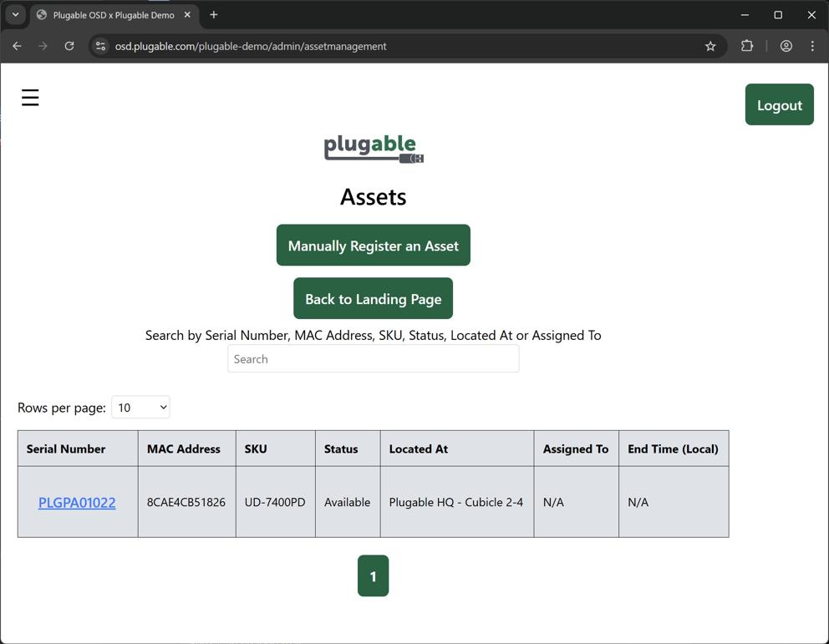This screenshot has width=829, height=644.
Task: Open the browser profile account icon
Action: point(784,46)
